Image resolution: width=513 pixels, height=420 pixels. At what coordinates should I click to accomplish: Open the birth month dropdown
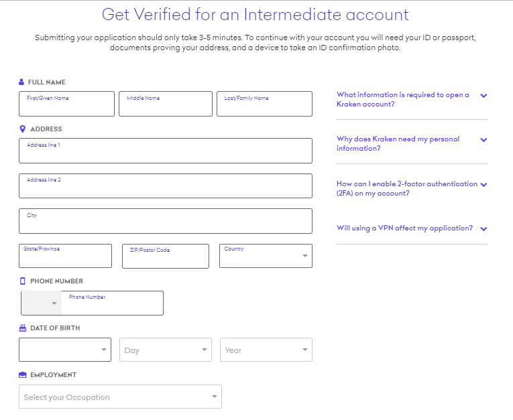pos(65,350)
